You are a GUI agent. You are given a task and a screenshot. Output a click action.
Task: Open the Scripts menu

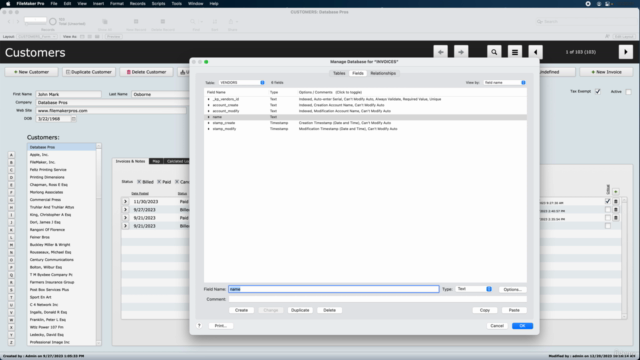tap(158, 3)
